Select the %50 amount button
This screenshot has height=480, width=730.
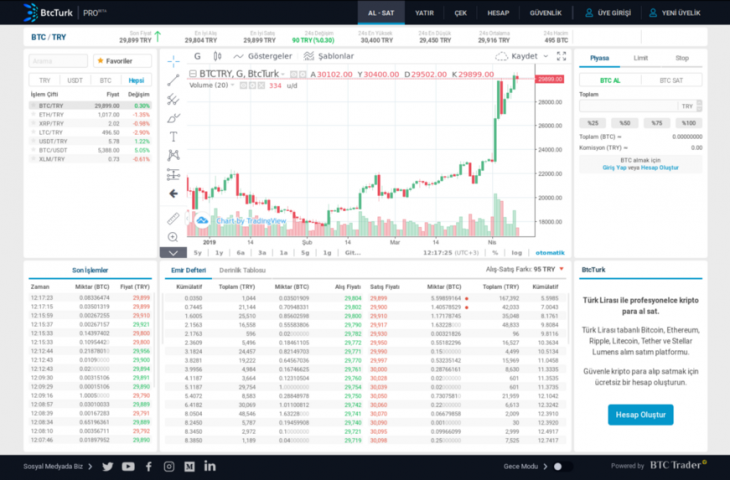624,123
